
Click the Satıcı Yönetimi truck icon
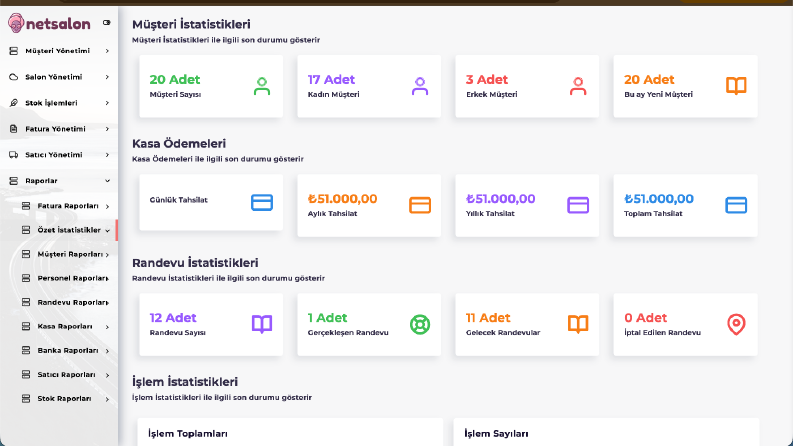coord(14,155)
